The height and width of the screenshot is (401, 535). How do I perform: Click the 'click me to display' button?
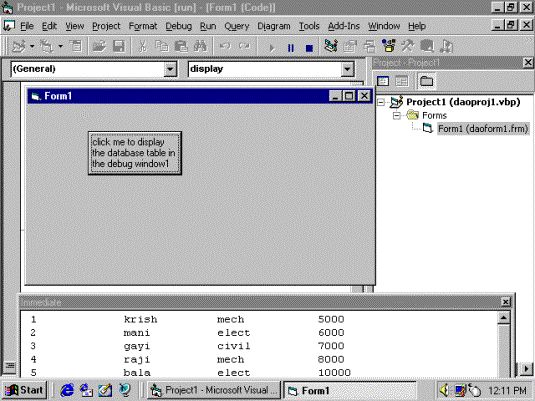coord(135,153)
